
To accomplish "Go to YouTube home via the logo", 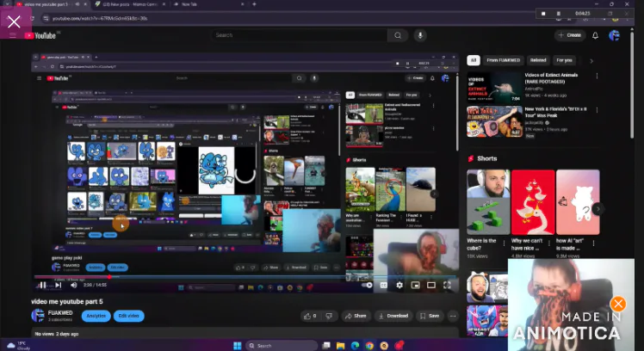I will tap(40, 36).
